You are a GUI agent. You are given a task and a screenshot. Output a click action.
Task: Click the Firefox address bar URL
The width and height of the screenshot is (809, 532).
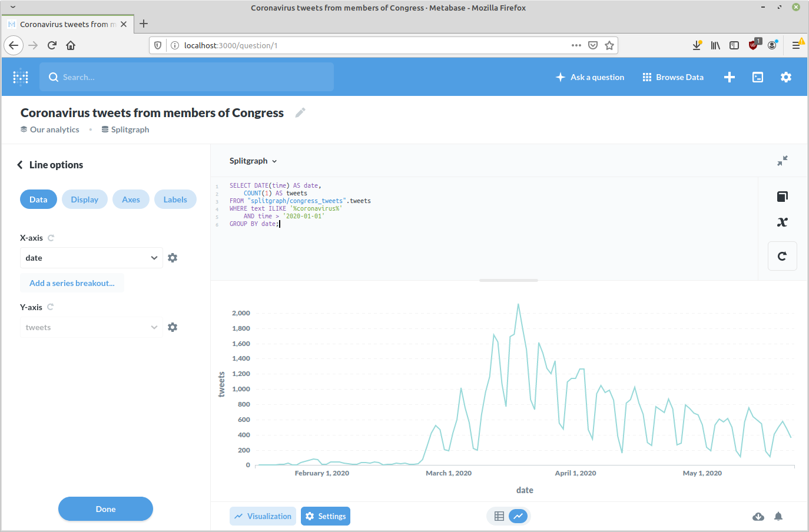tap(231, 45)
